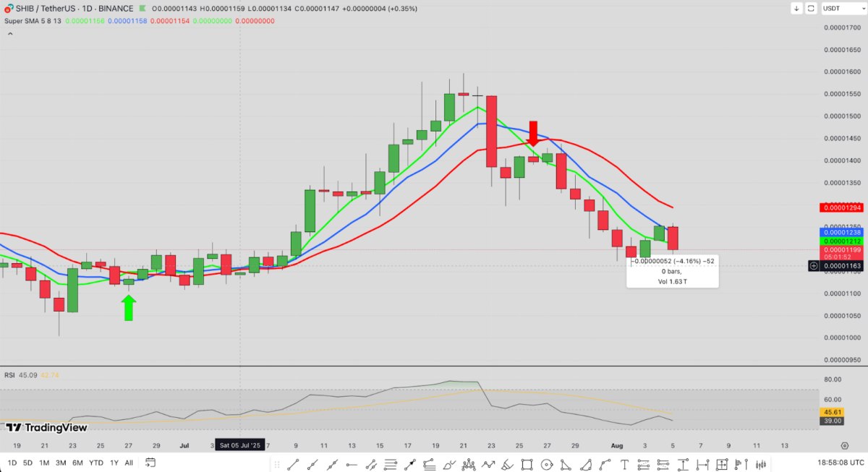Switch to the 1M time range

44,463
